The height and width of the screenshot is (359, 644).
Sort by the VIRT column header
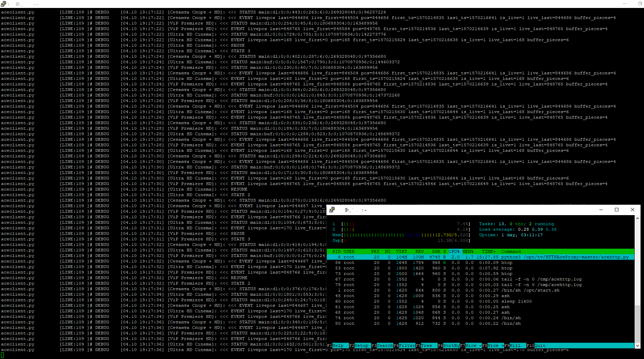pyautogui.click(x=402, y=251)
